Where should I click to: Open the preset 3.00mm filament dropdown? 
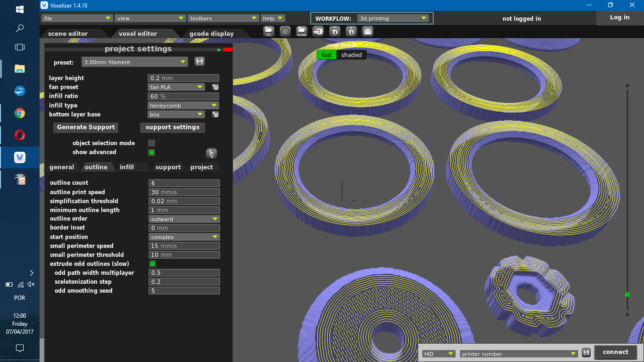134,62
